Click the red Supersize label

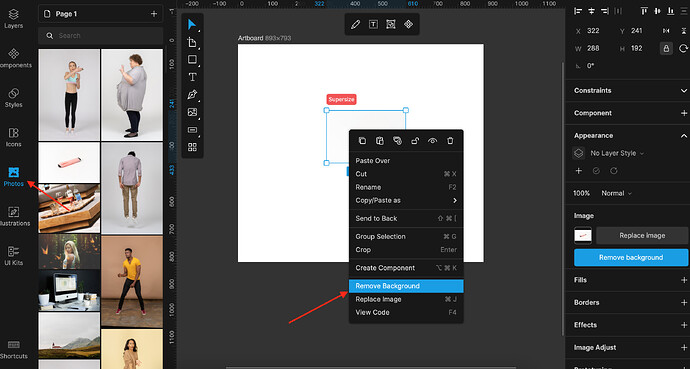point(341,99)
